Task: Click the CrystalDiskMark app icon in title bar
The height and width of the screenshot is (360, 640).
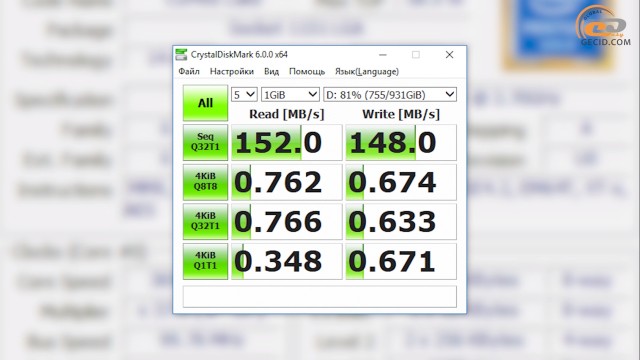Action: point(181,54)
